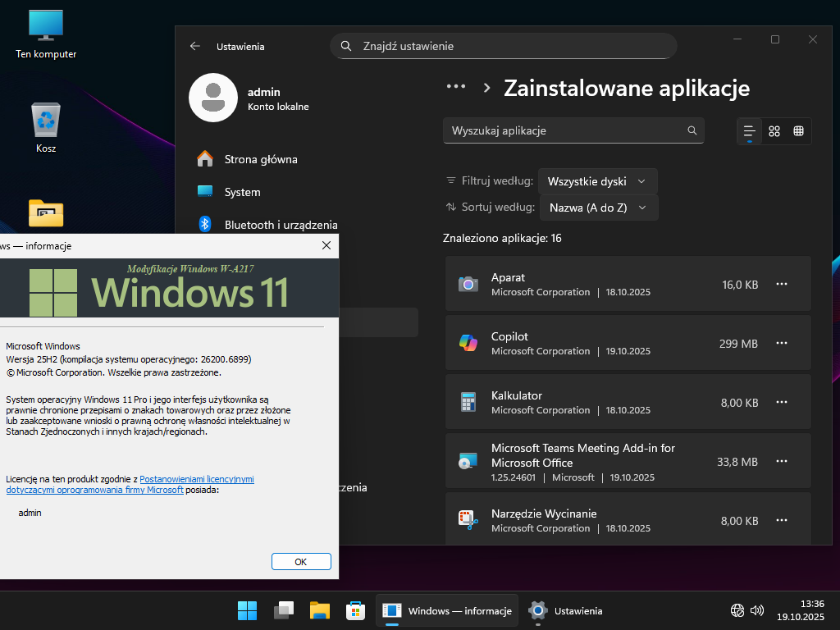Open more options for Copilot app
840x630 pixels.
tap(782, 344)
